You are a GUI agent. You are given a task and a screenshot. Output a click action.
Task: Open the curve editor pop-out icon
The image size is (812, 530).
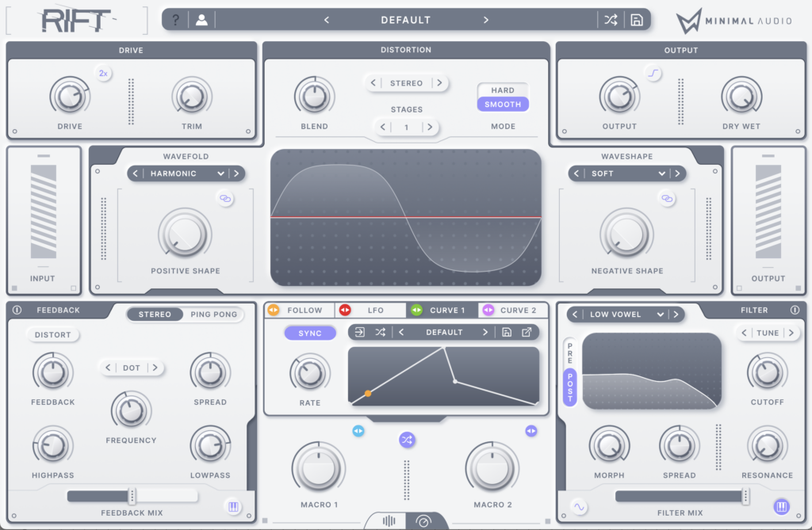(527, 332)
